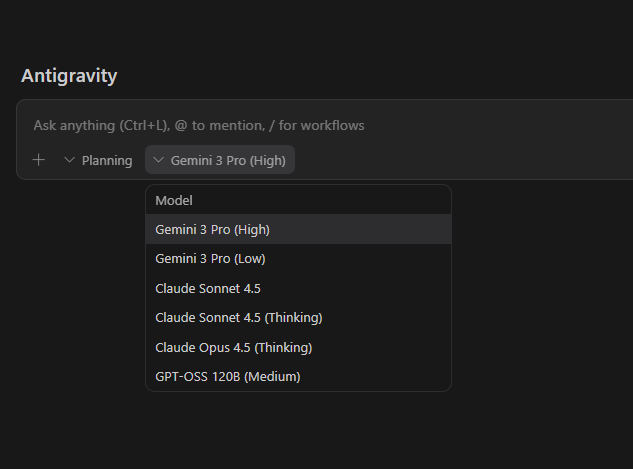
Task: Choose GPT-OSS 120B (Medium) model
Action: pos(298,376)
